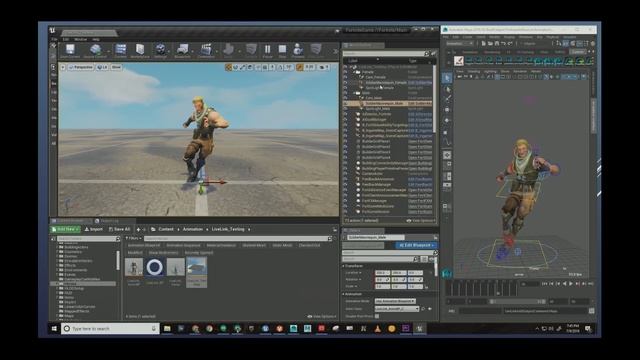Image resolution: width=640 pixels, height=360 pixels.
Task: Click the search icon in World Outliner
Action: [427, 53]
